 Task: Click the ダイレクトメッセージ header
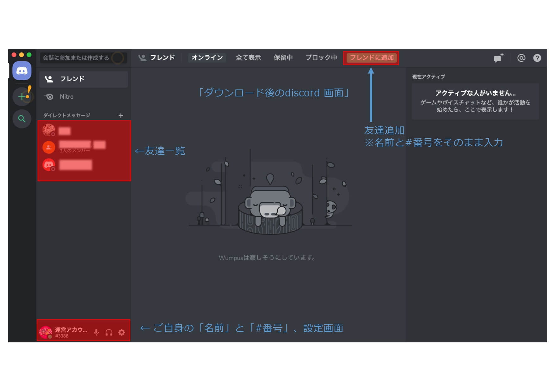67,115
